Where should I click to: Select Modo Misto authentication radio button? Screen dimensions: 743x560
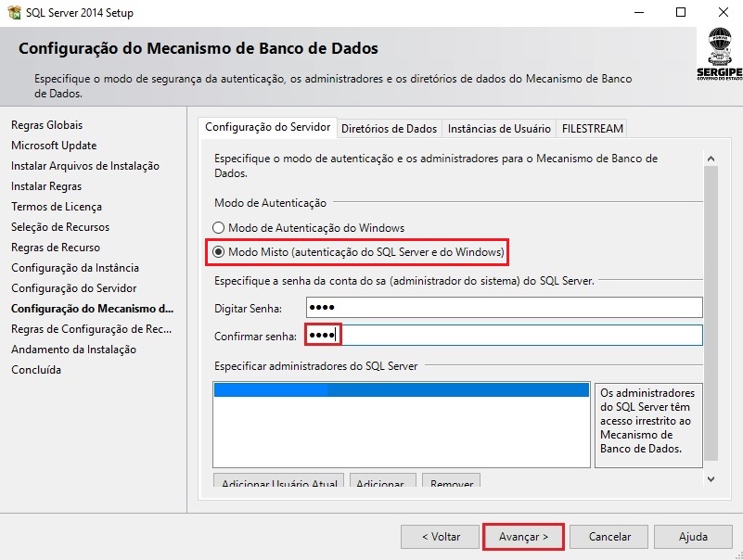pos(219,251)
